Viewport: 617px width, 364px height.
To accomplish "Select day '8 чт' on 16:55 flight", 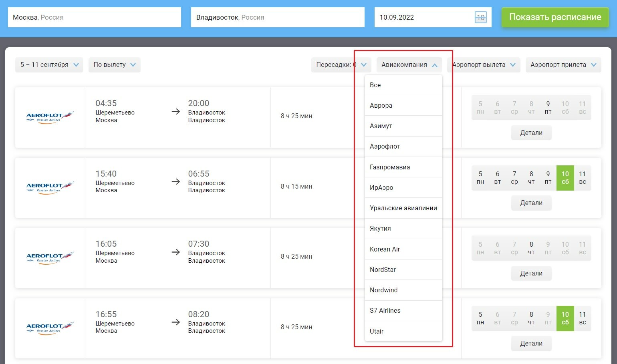I will coord(531,318).
